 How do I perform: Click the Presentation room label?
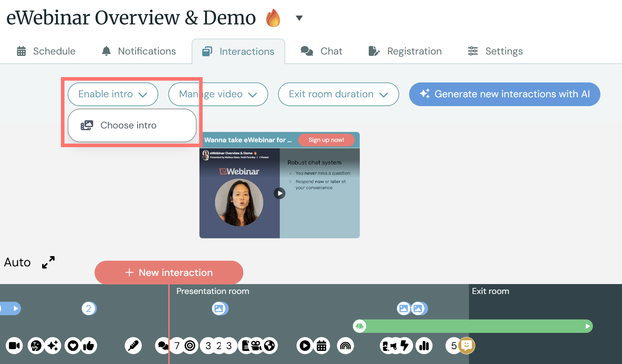point(213,291)
